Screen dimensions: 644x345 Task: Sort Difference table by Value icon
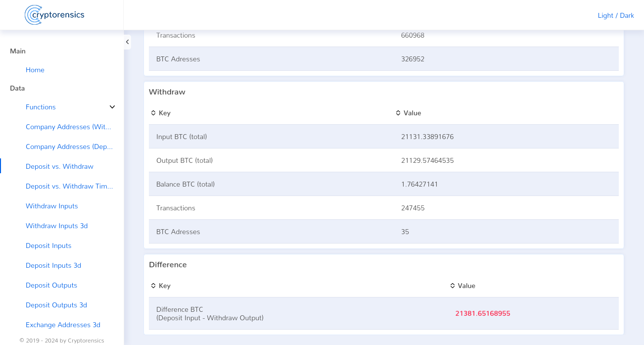point(453,286)
